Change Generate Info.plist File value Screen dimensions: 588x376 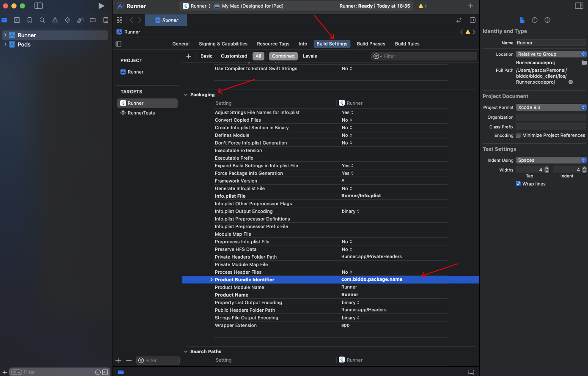pyautogui.click(x=347, y=188)
